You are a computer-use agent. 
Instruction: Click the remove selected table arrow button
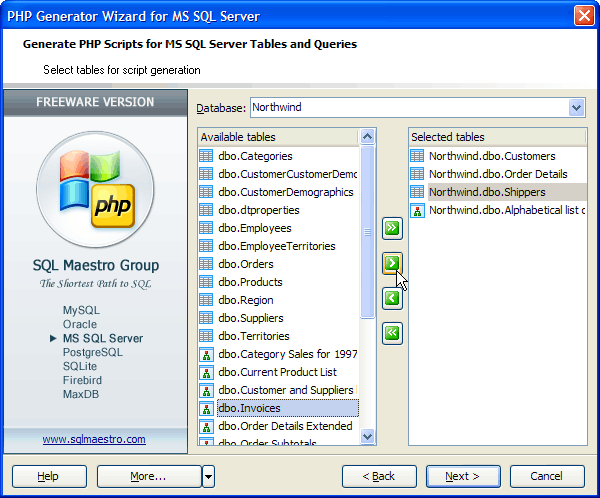[x=392, y=298]
